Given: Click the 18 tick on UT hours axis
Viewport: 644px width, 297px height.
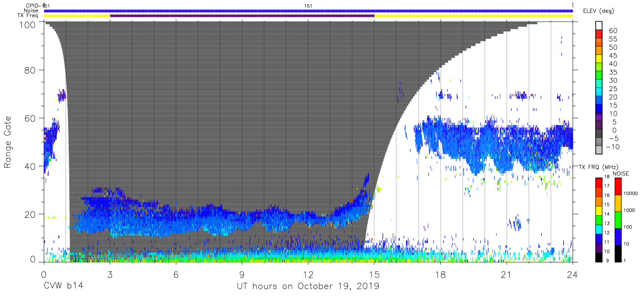Looking at the screenshot, I should (x=441, y=275).
